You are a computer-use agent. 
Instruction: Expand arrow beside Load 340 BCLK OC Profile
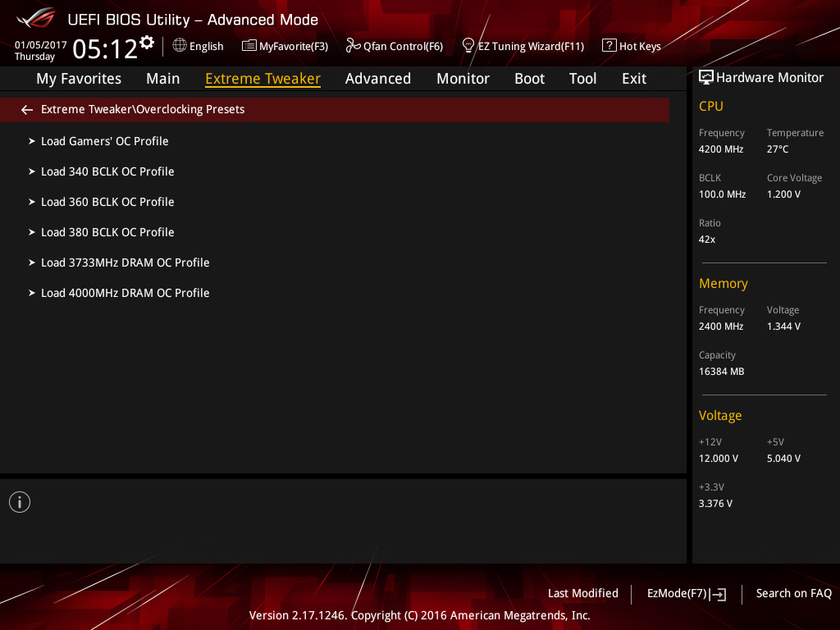(x=32, y=171)
